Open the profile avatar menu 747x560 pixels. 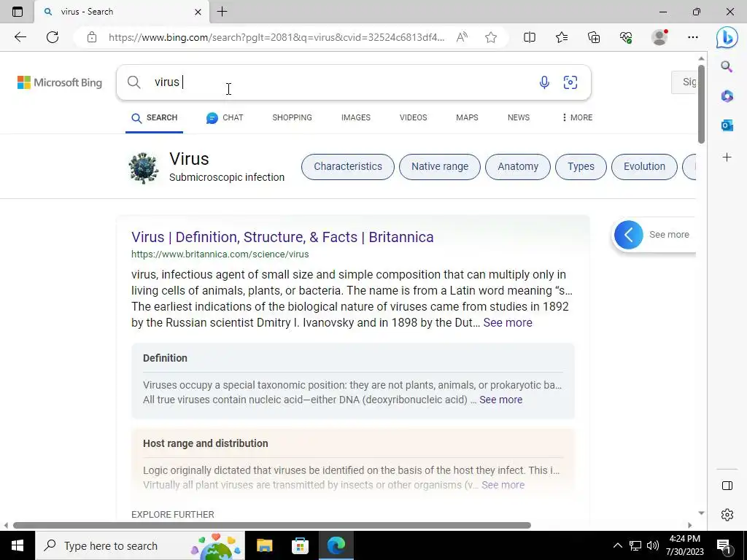(659, 37)
